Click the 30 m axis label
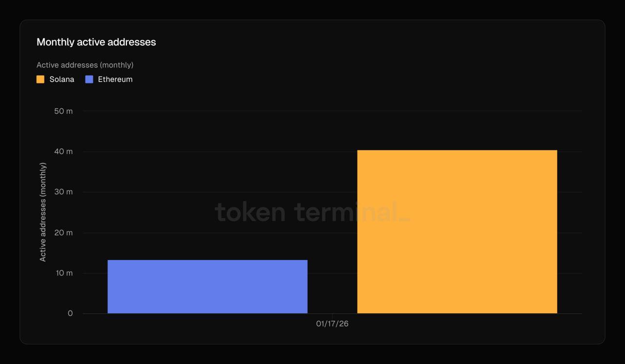 coord(63,192)
